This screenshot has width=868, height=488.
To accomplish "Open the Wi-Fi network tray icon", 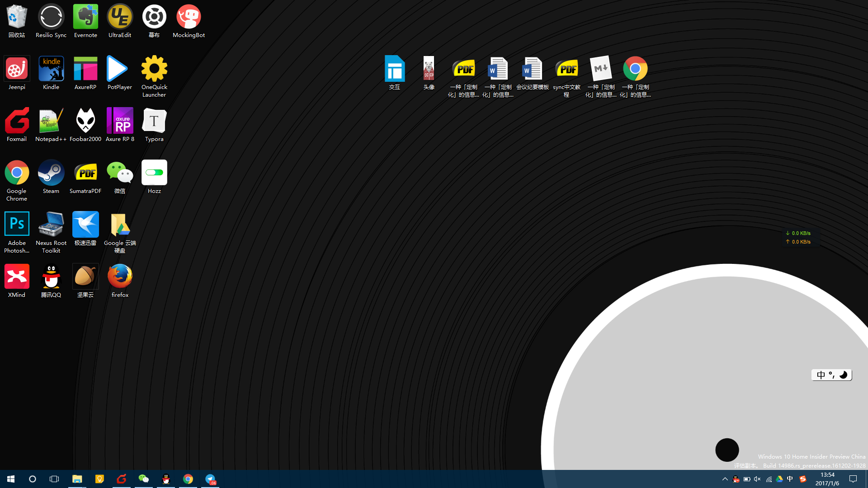I will pos(769,479).
